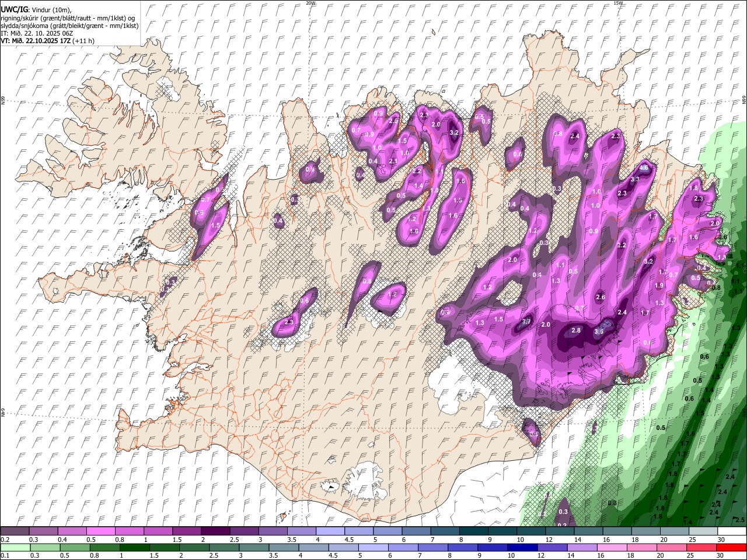Viewport: 747px width, 560px height.
Task: Click the 20W longitude label
Action: tap(310, 3)
